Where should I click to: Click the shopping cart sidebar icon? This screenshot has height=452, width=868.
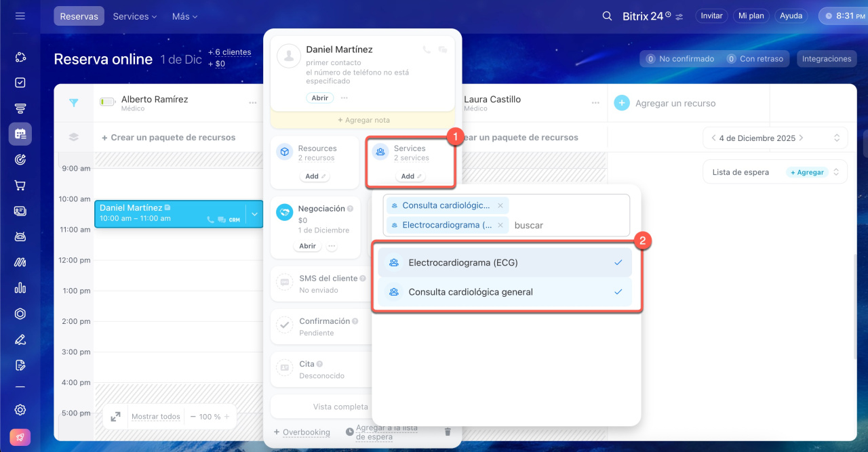click(20, 185)
